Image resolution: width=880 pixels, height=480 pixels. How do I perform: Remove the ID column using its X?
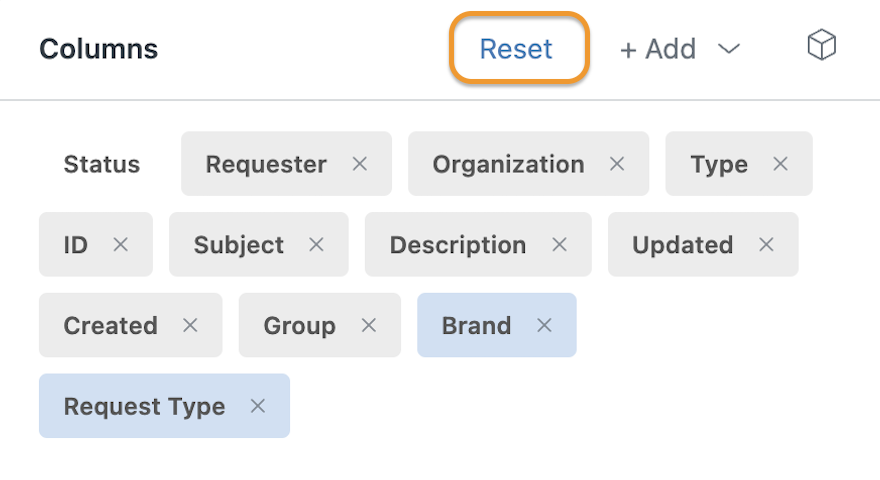(x=121, y=244)
